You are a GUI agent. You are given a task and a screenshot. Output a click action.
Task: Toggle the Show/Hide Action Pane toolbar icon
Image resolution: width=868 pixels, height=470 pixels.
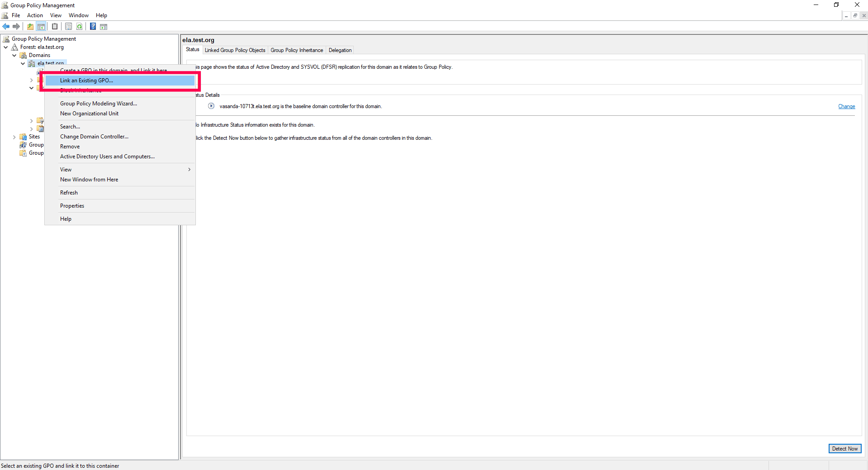coord(104,27)
